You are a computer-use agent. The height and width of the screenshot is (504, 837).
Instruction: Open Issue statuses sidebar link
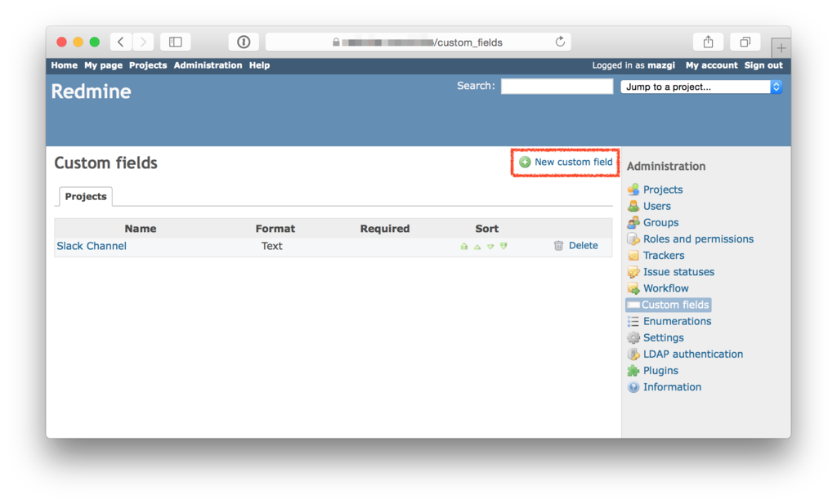pos(678,272)
